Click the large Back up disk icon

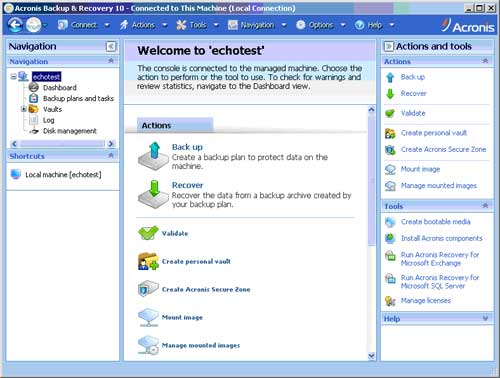pyautogui.click(x=153, y=156)
